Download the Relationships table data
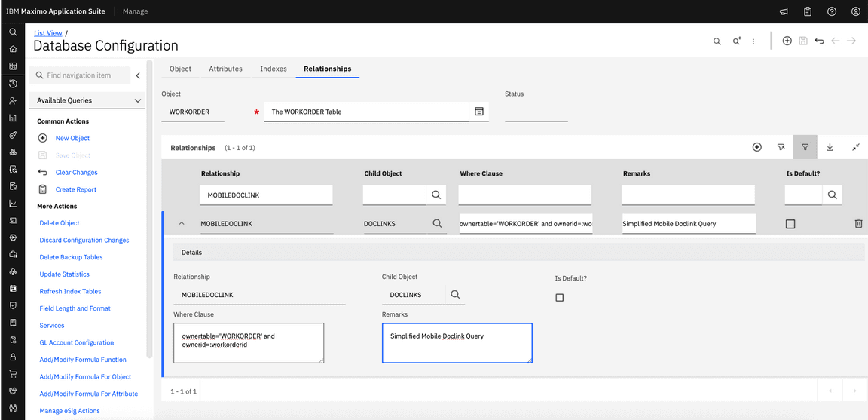Screen dimensions: 868x420 pyautogui.click(x=830, y=147)
